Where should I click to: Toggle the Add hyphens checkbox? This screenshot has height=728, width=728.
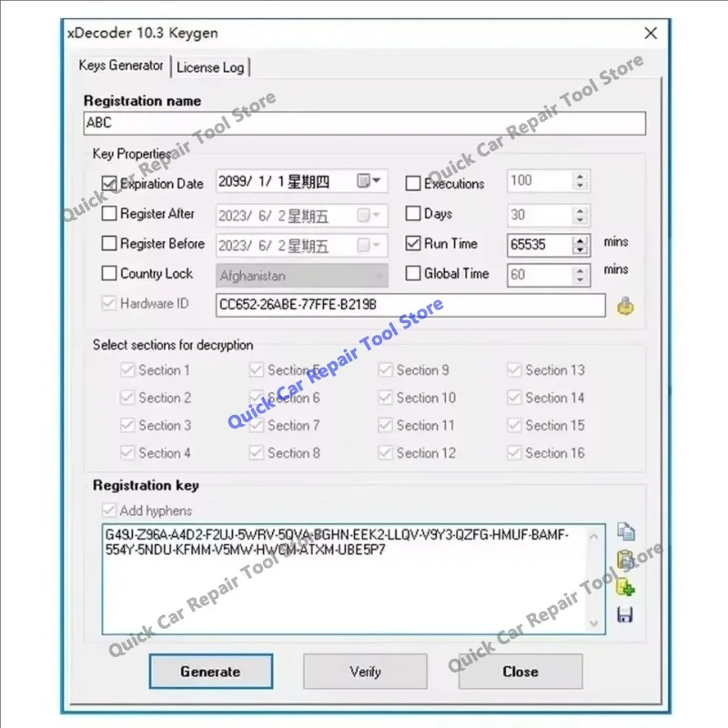(109, 511)
